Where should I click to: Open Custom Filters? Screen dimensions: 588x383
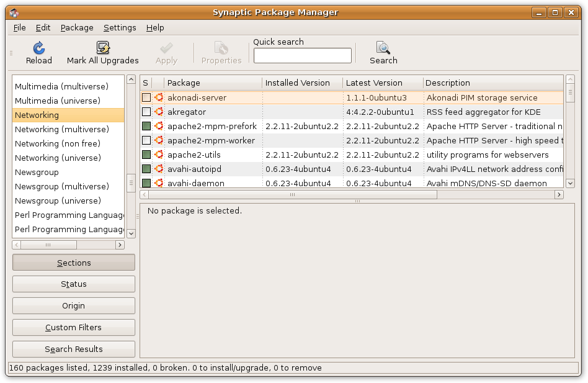coord(73,327)
